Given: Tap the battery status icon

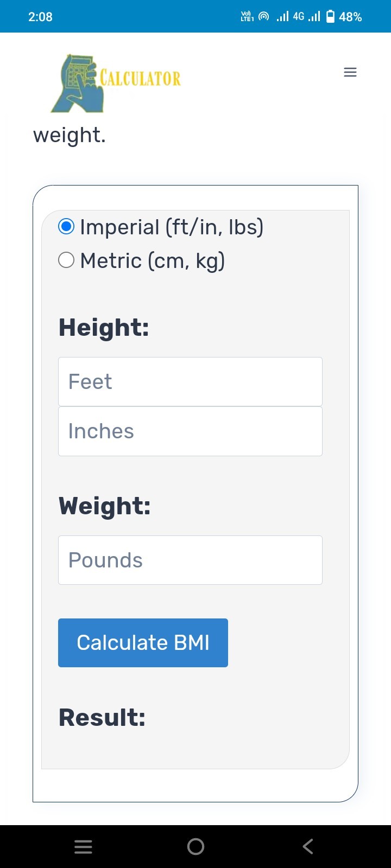Looking at the screenshot, I should [x=330, y=16].
